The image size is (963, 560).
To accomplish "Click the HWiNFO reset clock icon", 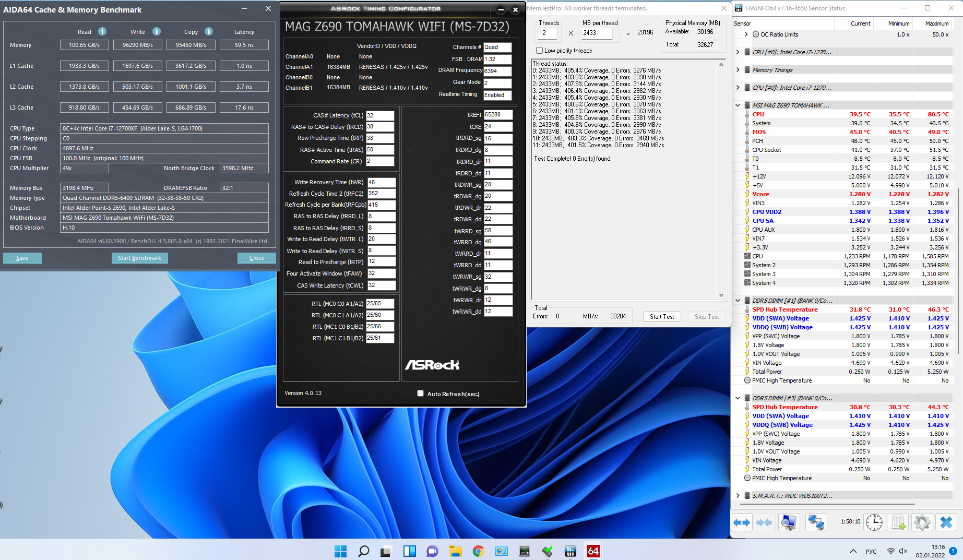I will click(x=874, y=522).
